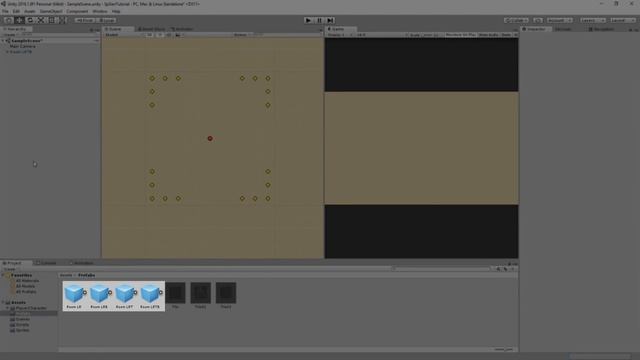Viewport: 640px width, 360px height.
Task: Select the Room LR prefab
Action: tap(74, 296)
